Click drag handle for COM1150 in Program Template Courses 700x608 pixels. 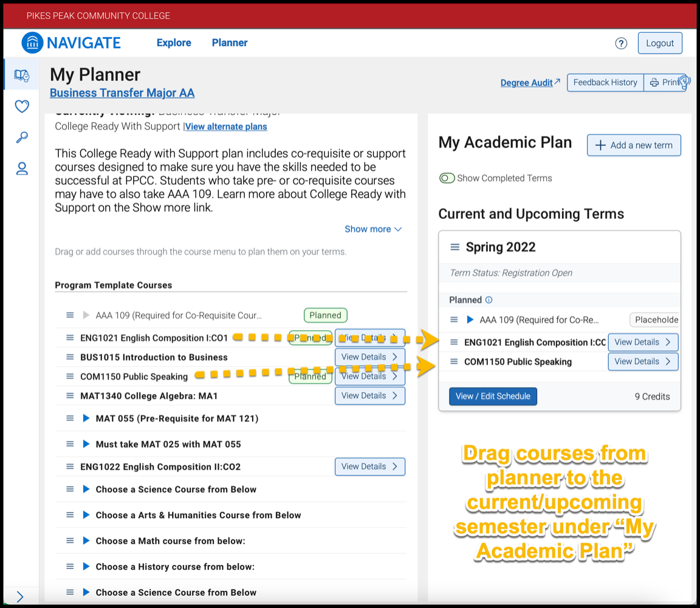click(70, 376)
